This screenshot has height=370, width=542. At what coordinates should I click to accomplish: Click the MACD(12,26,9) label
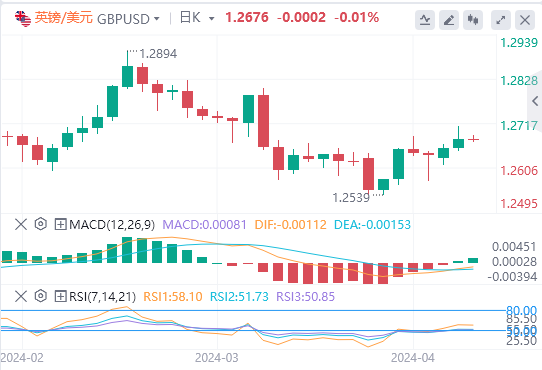pos(112,225)
